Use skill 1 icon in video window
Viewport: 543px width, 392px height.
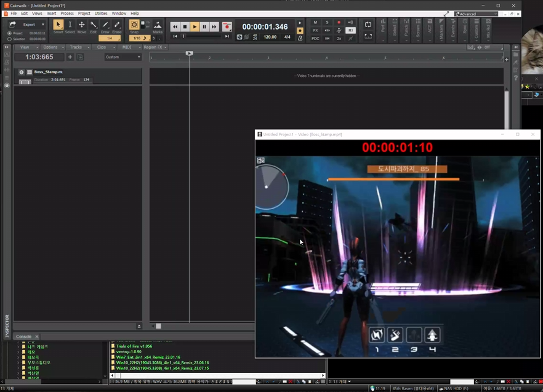(376, 335)
